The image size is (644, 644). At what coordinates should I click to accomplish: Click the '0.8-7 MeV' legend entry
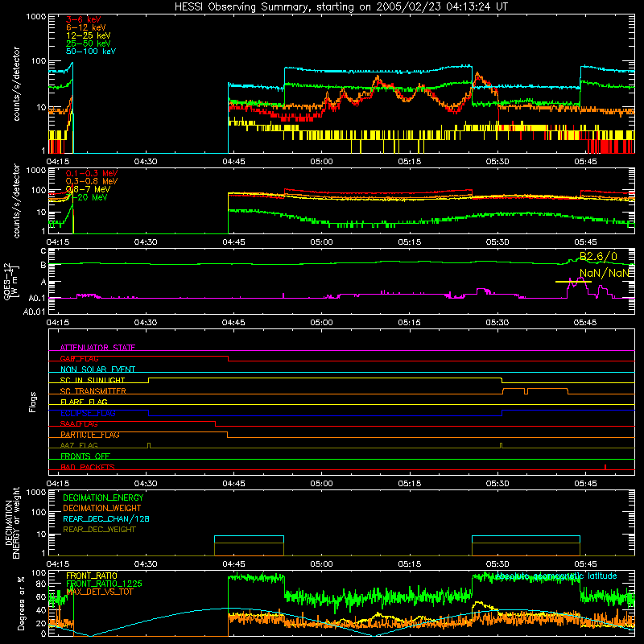coord(88,189)
